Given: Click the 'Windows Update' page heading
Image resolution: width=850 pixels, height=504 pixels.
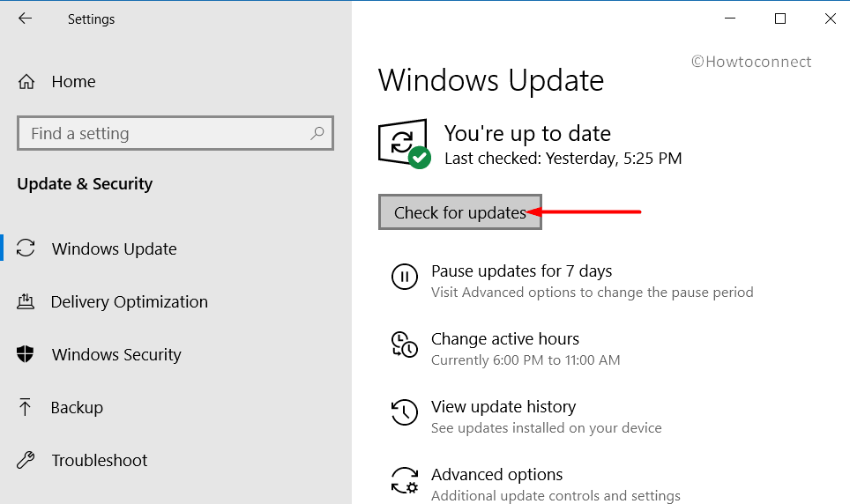Looking at the screenshot, I should [x=491, y=81].
